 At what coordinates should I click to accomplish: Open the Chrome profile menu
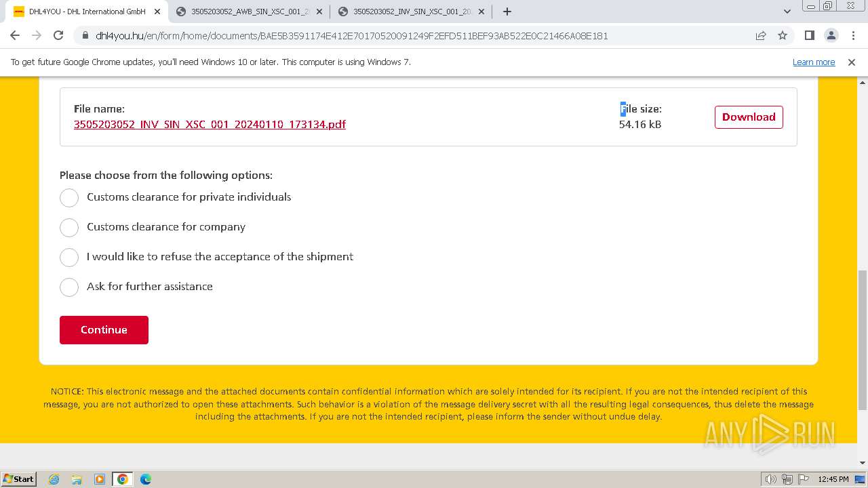pos(831,35)
